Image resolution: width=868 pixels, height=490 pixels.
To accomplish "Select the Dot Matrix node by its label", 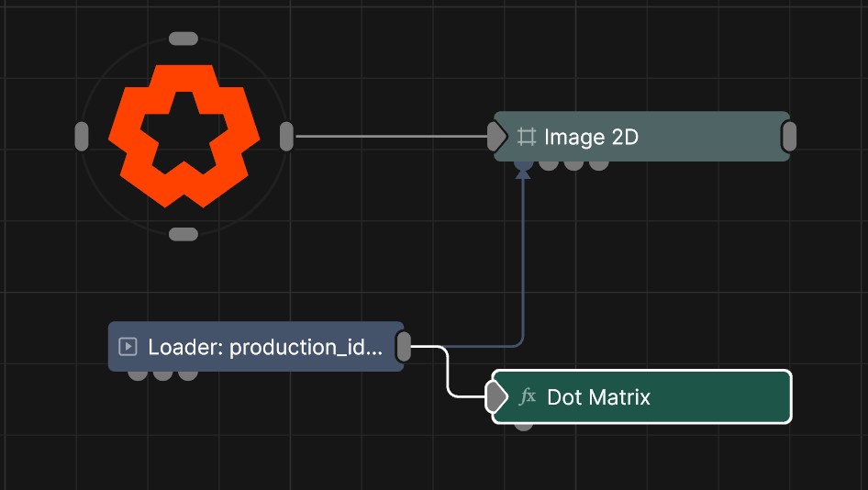I will pyautogui.click(x=598, y=397).
